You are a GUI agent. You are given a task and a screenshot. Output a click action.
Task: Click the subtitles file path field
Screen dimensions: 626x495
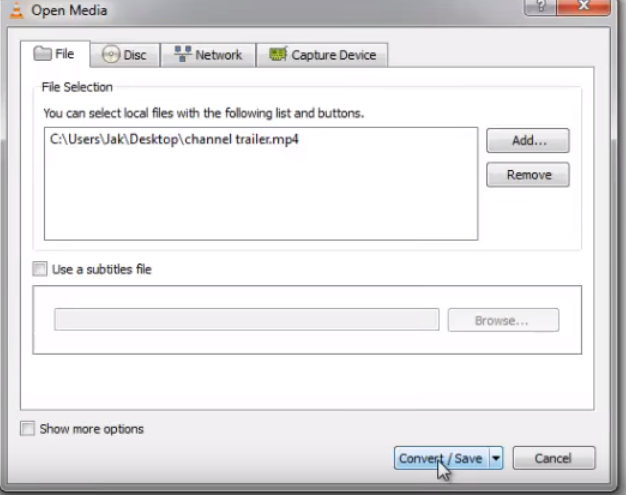pos(247,319)
